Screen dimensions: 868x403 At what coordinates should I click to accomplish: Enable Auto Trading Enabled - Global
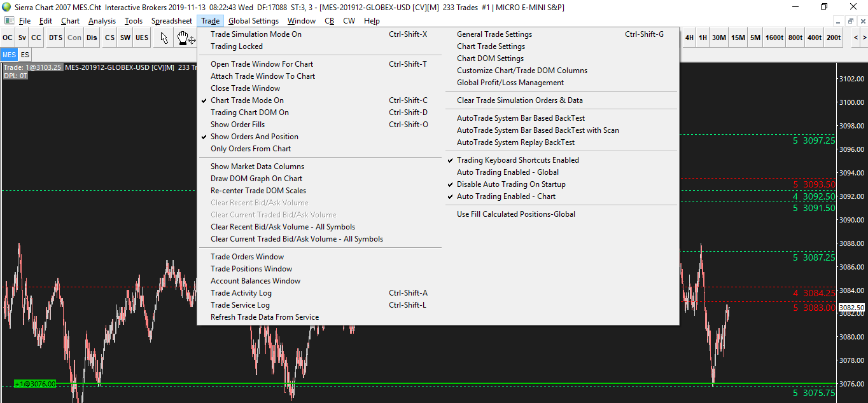(562, 172)
